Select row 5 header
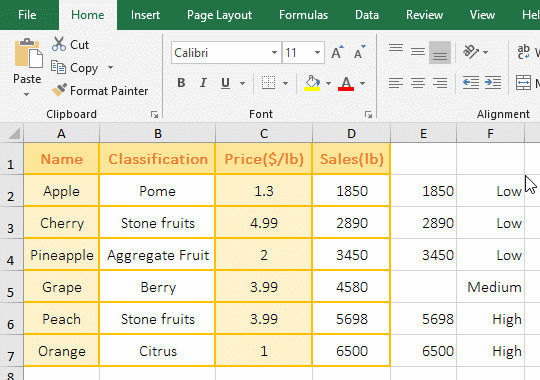The width and height of the screenshot is (540, 380). coord(11,287)
